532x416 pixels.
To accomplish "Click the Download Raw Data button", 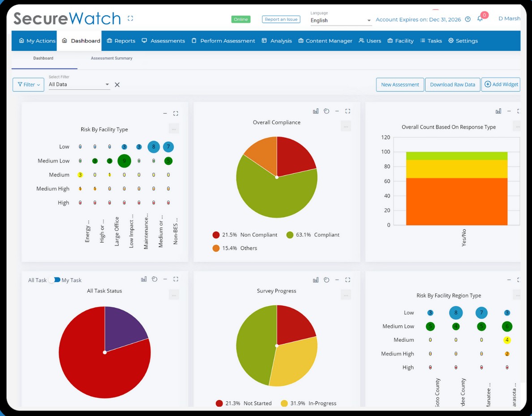I will [452, 84].
